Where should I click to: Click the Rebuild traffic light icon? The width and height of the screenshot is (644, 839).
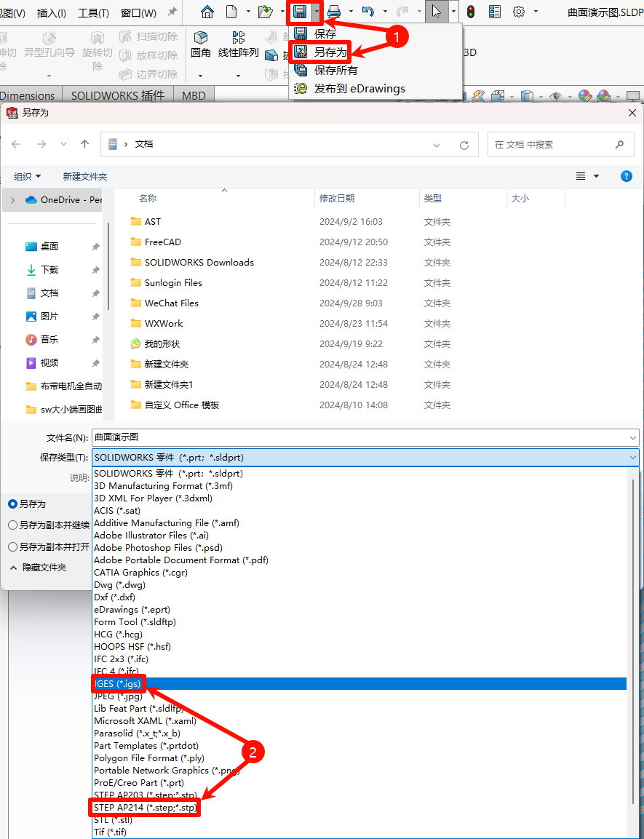(x=471, y=12)
